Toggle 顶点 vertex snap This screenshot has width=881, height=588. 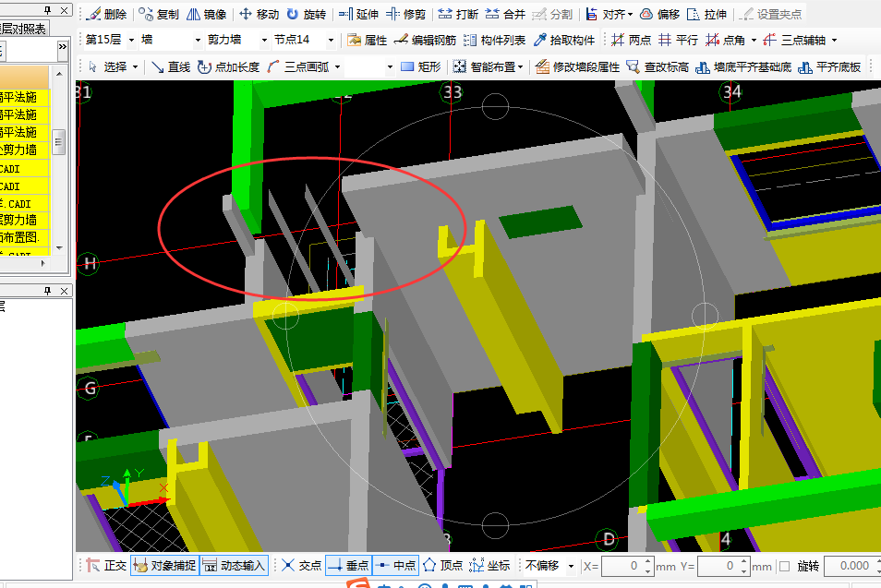click(x=442, y=566)
